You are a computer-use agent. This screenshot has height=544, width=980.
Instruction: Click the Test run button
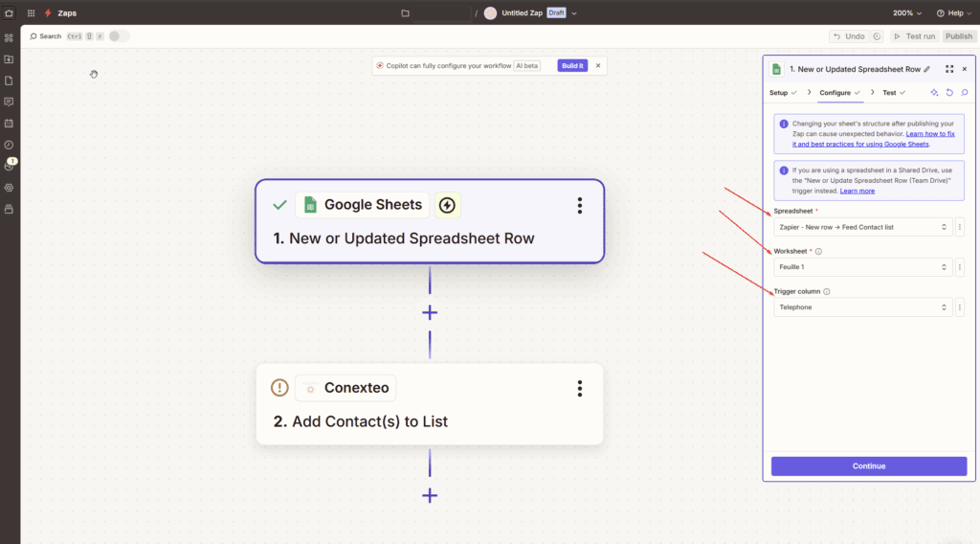[914, 36]
